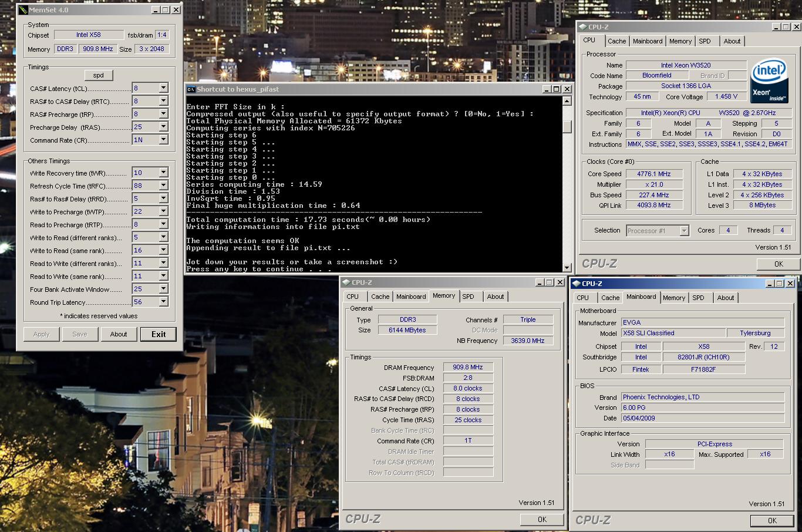Viewport: 802px width, 532px height.
Task: Click the Apply button in MemSet
Action: [41, 334]
